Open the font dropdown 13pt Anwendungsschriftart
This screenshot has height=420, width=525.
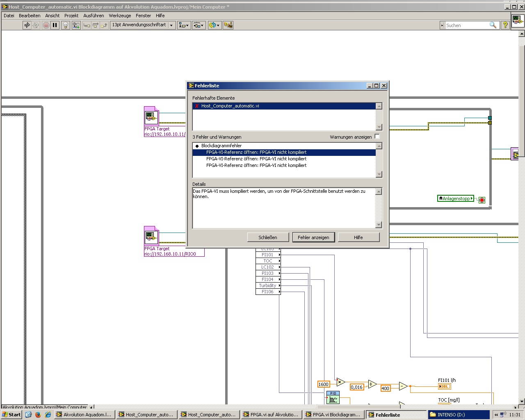[x=143, y=25]
